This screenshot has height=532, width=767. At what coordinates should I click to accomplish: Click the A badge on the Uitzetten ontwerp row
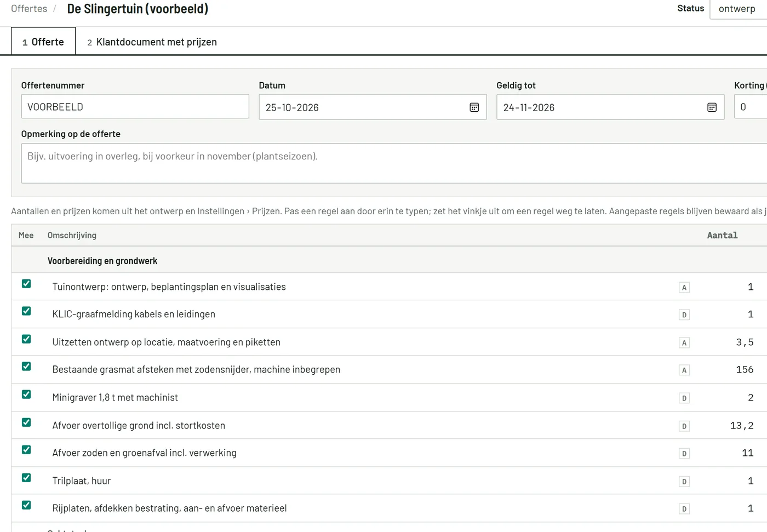pos(684,343)
